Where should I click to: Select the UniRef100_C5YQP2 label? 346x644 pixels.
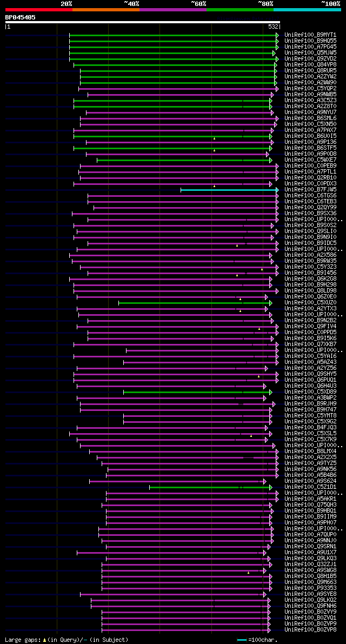(x=310, y=89)
